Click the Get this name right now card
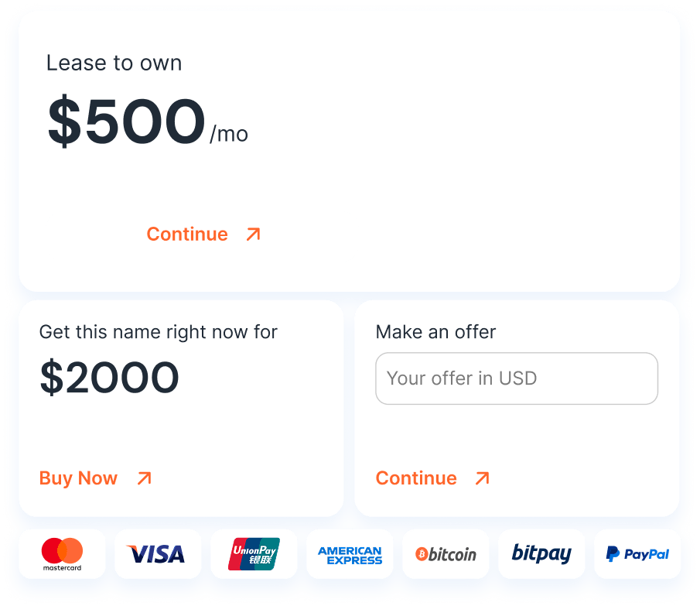 click(x=181, y=408)
